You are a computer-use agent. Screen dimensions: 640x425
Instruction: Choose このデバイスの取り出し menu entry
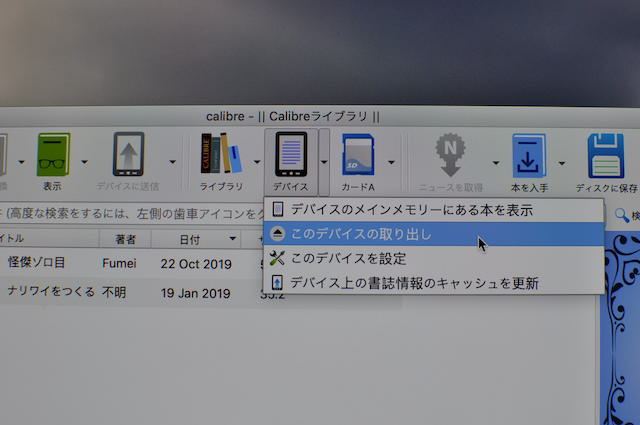pyautogui.click(x=434, y=234)
